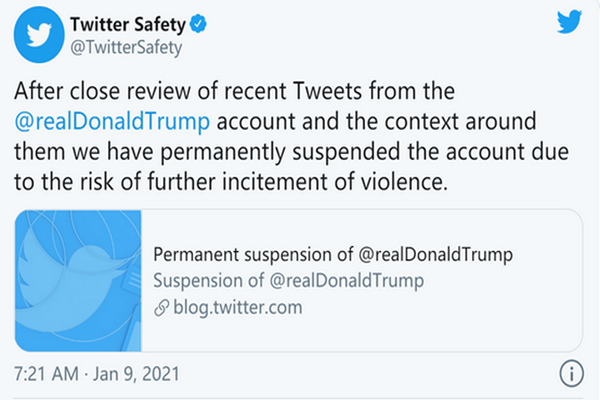Open the Twitter Safety display name
600x400 pixels.
tap(112, 23)
